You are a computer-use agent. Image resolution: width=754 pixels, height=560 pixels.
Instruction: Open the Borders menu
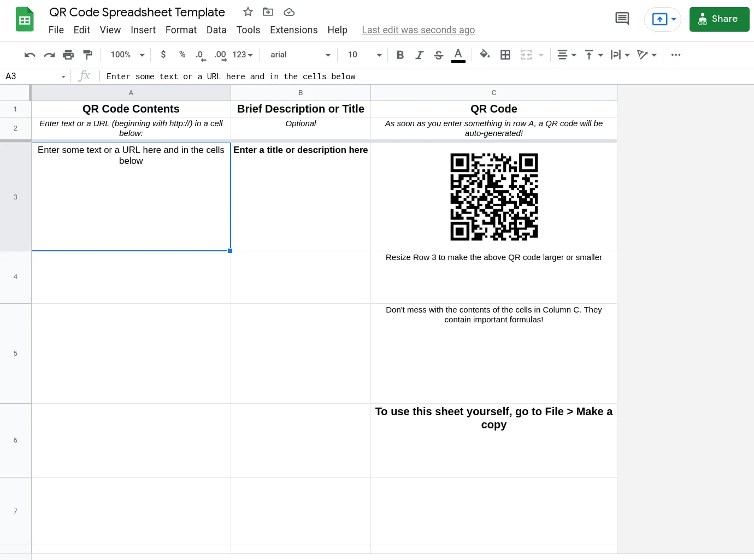pyautogui.click(x=505, y=55)
